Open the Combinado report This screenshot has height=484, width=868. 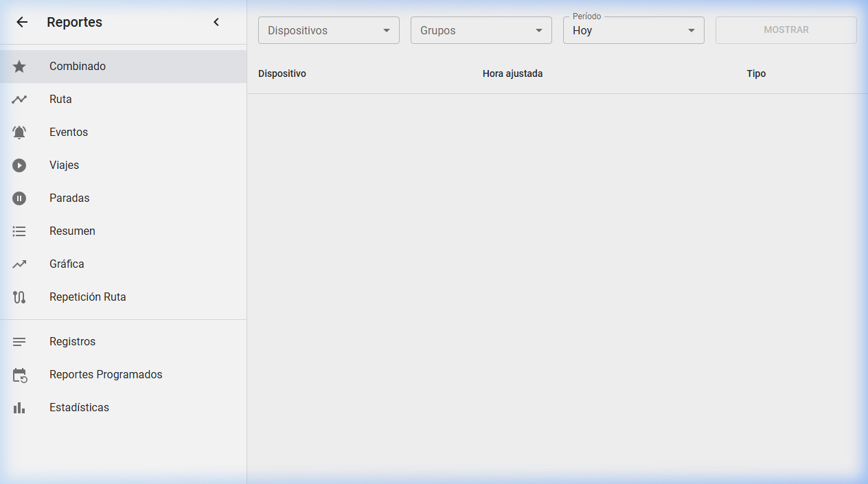124,67
